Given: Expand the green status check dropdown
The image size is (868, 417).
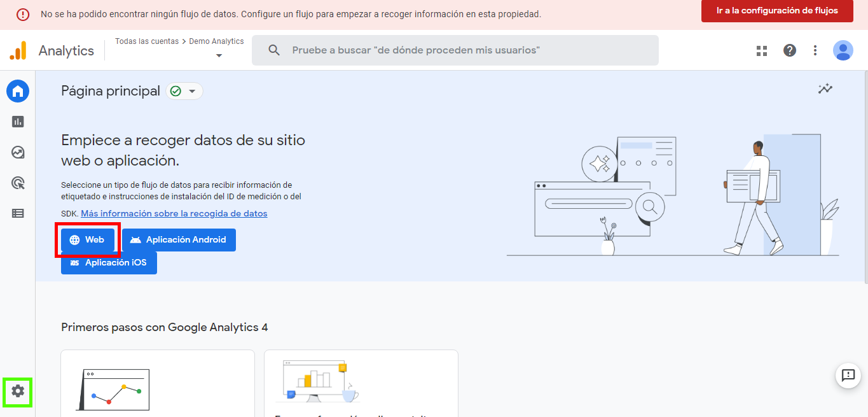Looking at the screenshot, I should coord(184,91).
